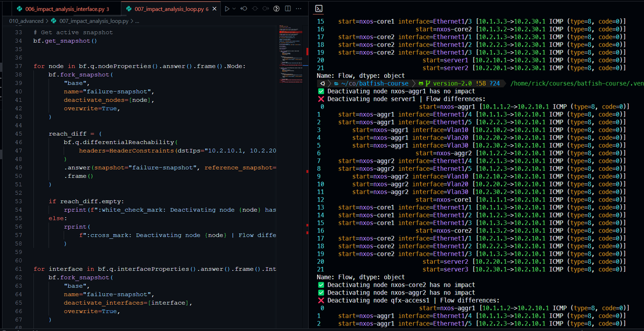Click 'Deactivating node nxos-core2 has no impact' line
Screen dimensions: 644x331
coord(401,285)
